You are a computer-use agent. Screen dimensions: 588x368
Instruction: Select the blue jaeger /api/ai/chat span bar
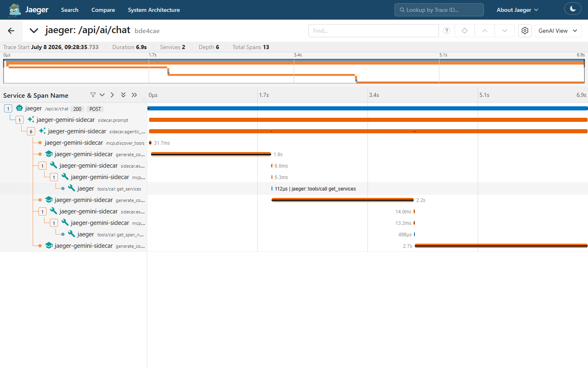click(x=367, y=108)
